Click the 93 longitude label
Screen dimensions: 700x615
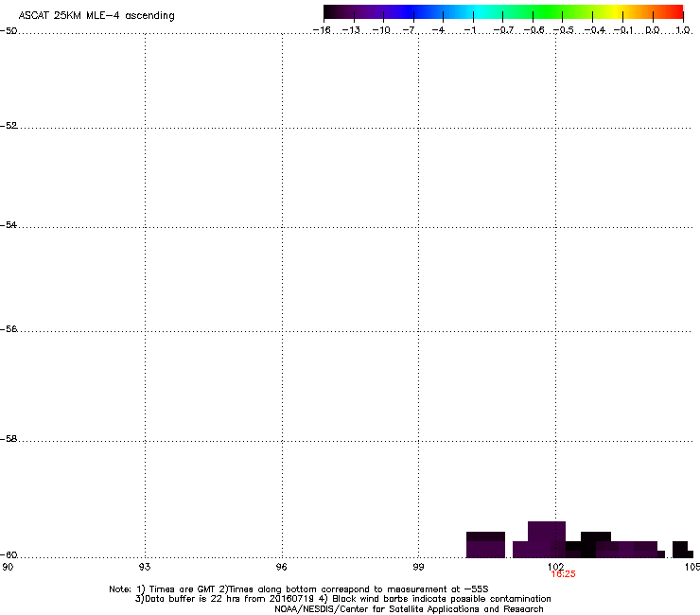tap(145, 567)
